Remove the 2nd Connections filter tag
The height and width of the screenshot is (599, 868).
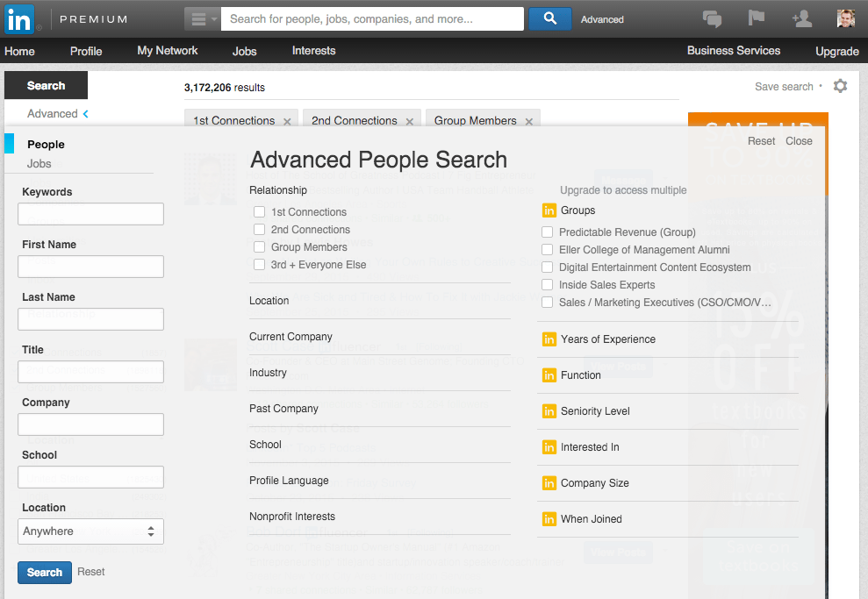410,122
